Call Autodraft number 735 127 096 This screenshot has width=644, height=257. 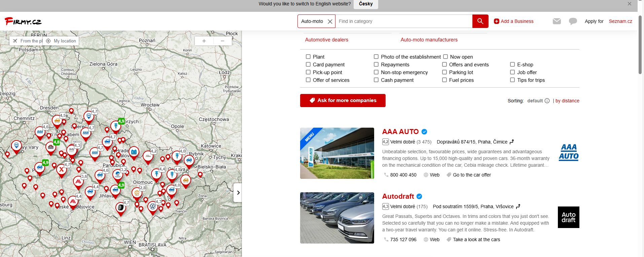coord(403,239)
